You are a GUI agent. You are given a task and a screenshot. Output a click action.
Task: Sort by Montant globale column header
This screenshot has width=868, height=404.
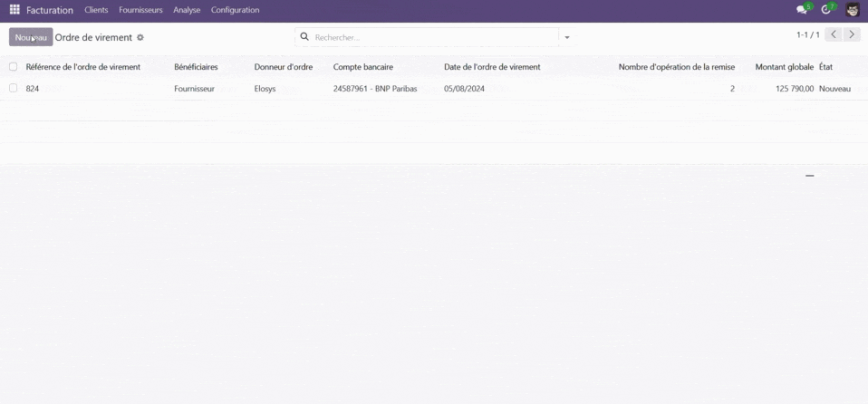[x=785, y=67]
